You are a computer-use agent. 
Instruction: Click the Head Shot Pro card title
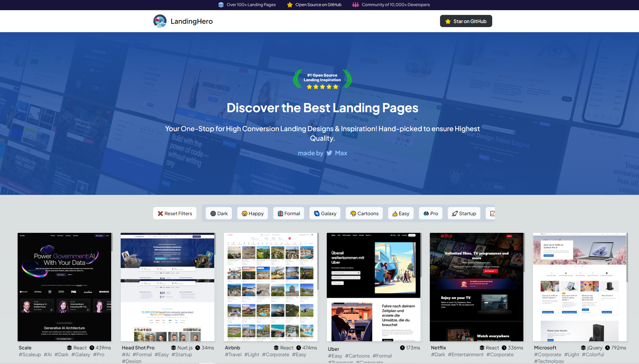click(x=138, y=348)
